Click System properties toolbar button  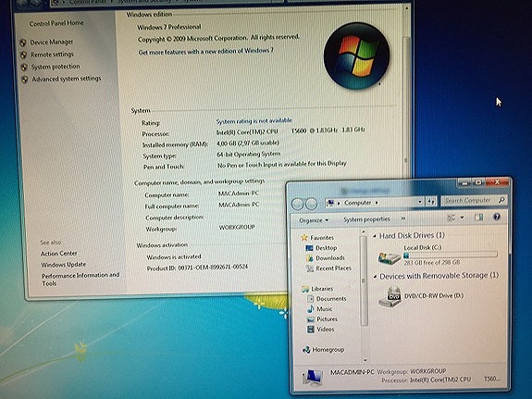pos(366,219)
